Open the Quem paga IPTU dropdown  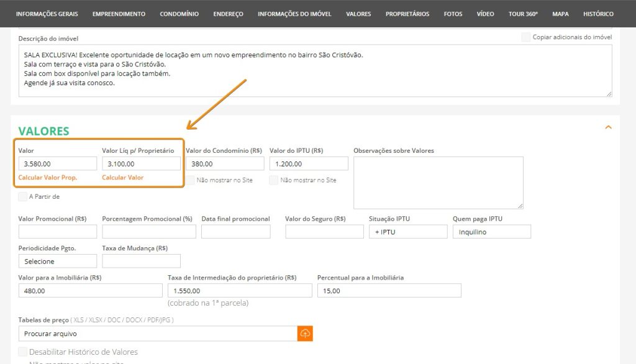pos(491,232)
